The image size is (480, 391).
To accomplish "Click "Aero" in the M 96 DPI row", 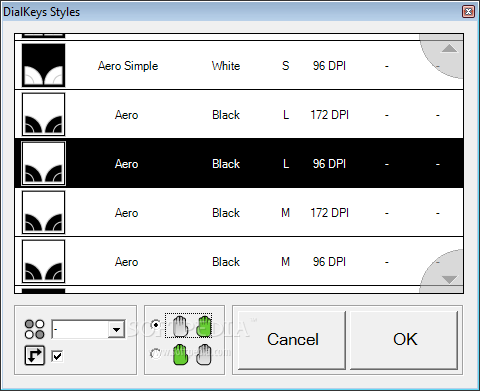I will pyautogui.click(x=126, y=262).
